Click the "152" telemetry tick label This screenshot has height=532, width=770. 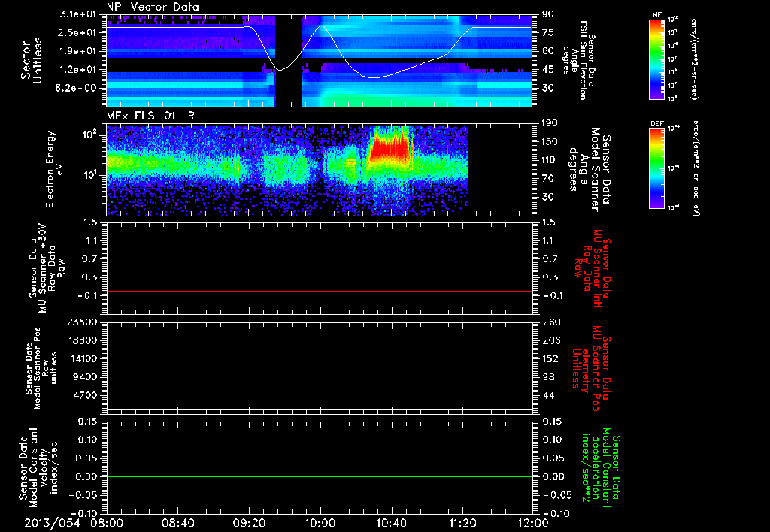coord(550,358)
